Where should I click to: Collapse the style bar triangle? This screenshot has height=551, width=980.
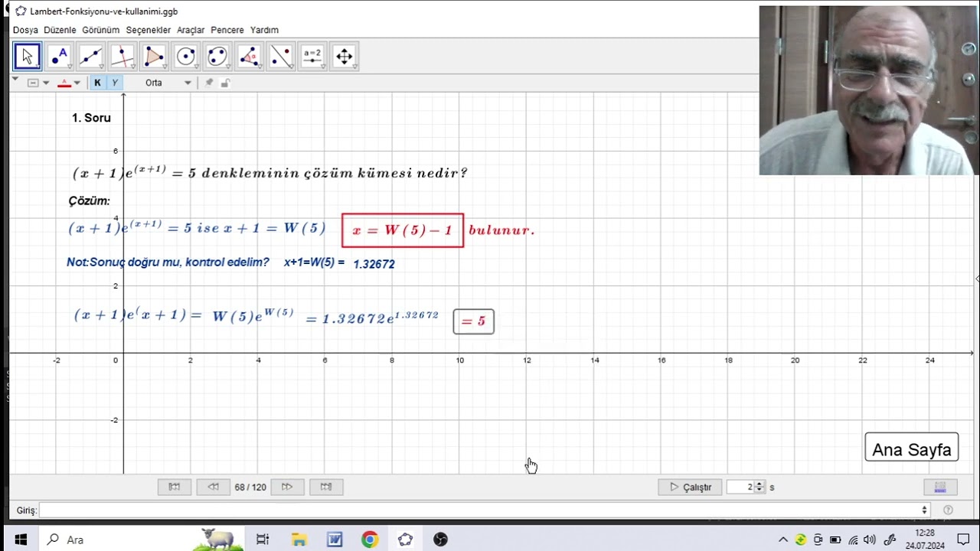pos(15,79)
